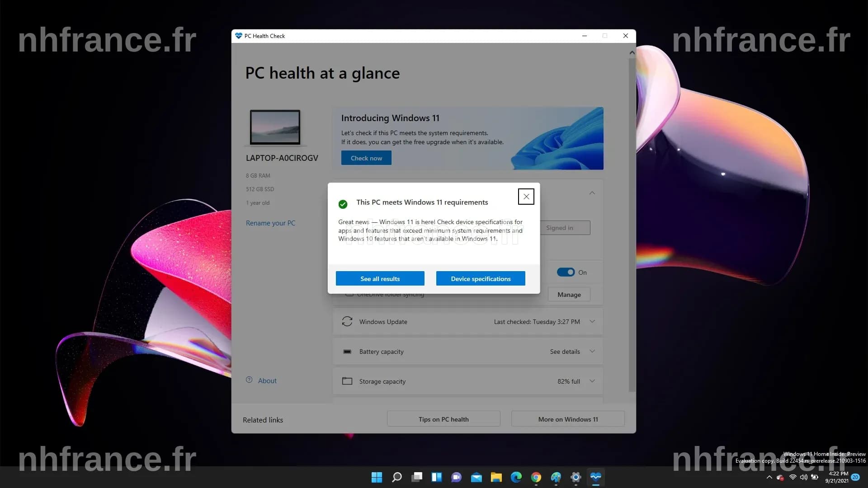The height and width of the screenshot is (488, 868).
Task: Click the Wi-Fi tray icon
Action: click(x=793, y=477)
